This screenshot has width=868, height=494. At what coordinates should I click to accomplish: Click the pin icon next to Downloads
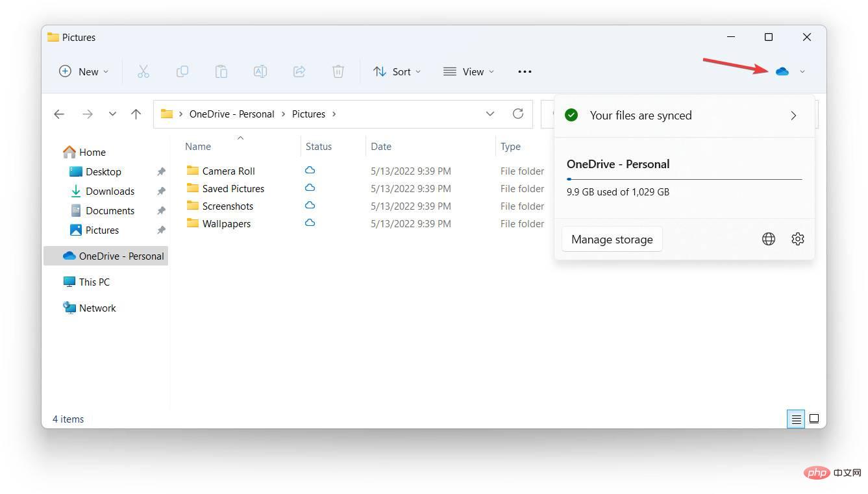(x=161, y=191)
